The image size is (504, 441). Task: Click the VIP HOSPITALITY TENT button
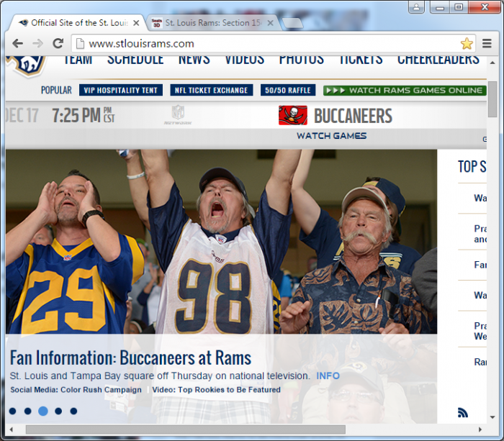pyautogui.click(x=121, y=90)
